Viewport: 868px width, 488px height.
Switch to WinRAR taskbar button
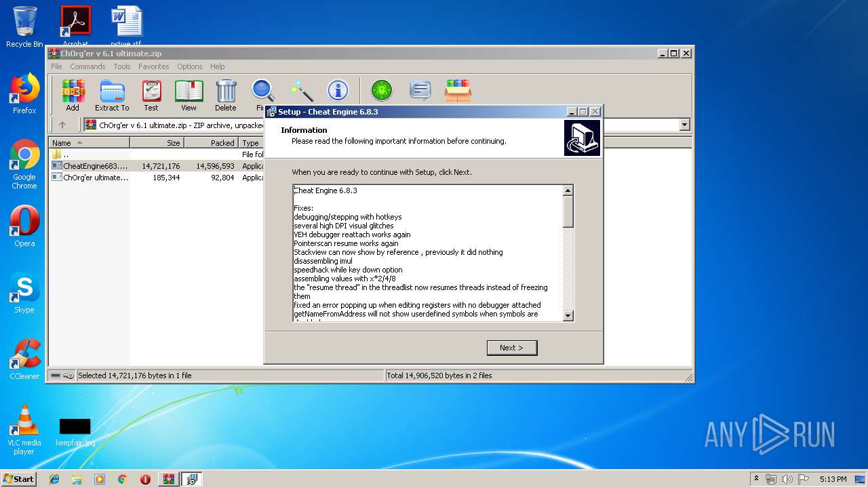click(x=168, y=479)
